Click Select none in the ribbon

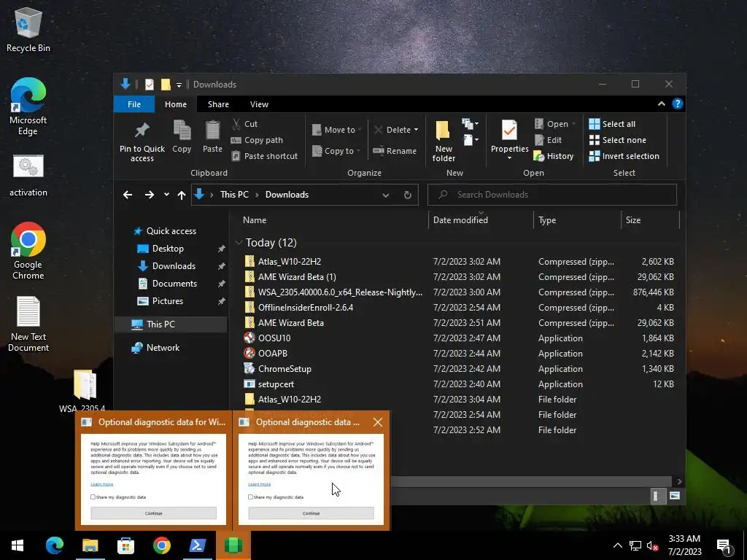[x=617, y=140]
